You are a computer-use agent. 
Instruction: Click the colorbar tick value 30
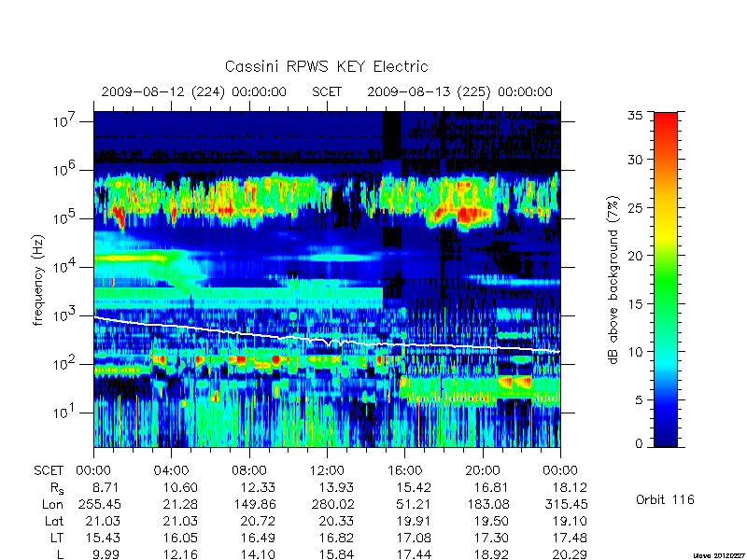pyautogui.click(x=636, y=159)
